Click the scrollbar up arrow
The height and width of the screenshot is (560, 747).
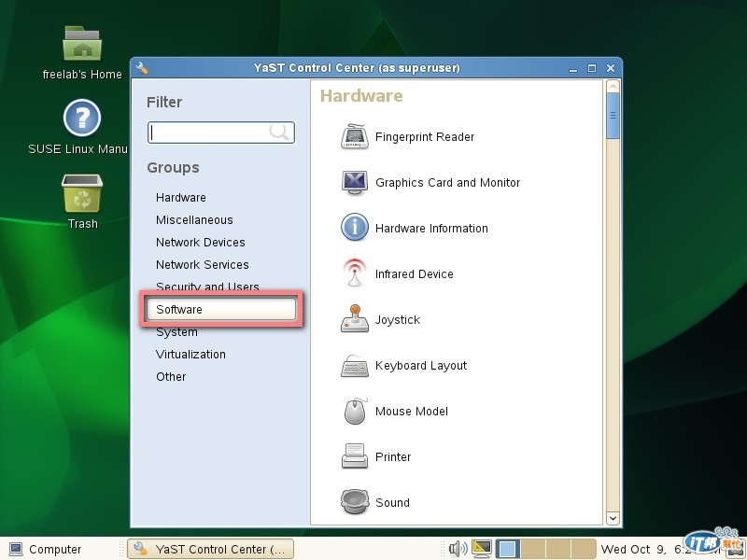tap(613, 86)
